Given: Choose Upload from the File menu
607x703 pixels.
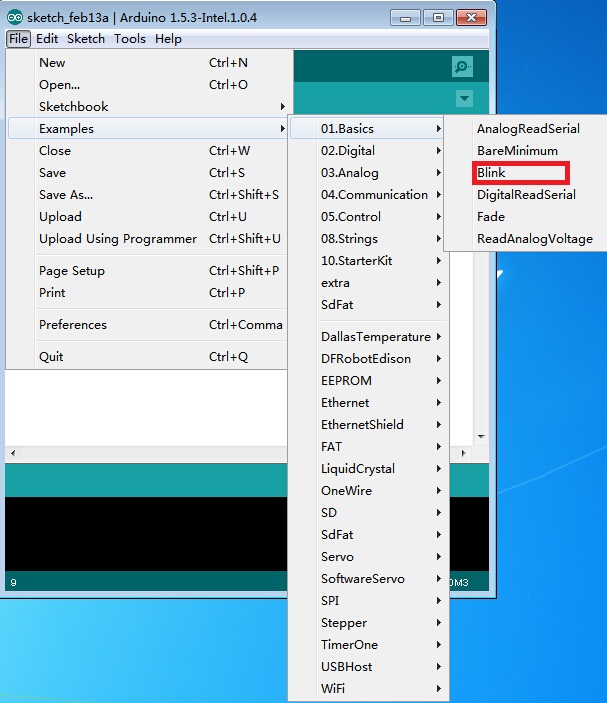Looking at the screenshot, I should [147, 217].
